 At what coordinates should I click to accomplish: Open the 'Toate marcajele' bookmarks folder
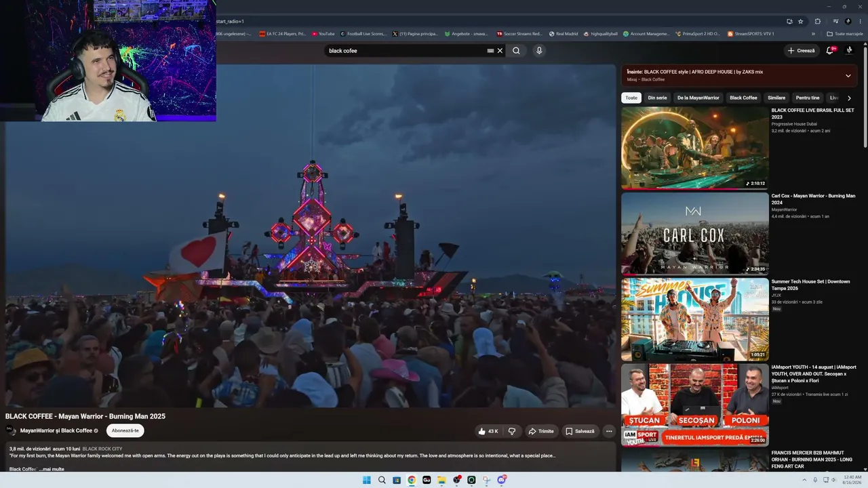coord(844,33)
